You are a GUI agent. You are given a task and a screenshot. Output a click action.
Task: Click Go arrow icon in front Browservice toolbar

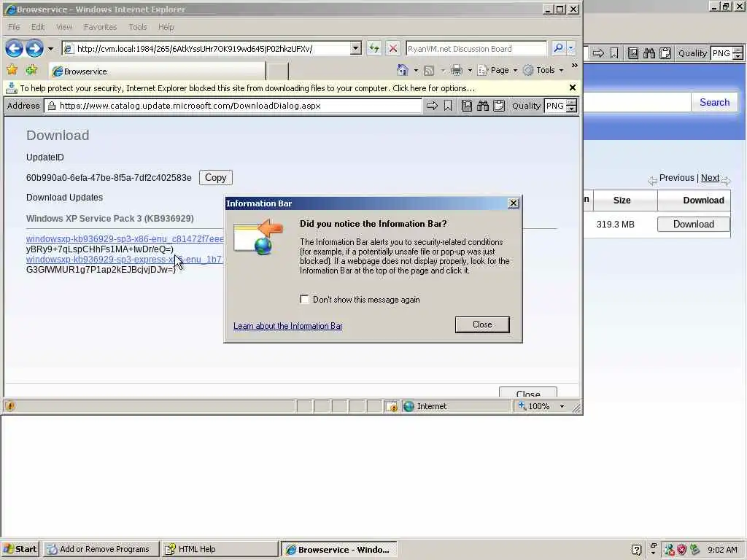pyautogui.click(x=432, y=106)
